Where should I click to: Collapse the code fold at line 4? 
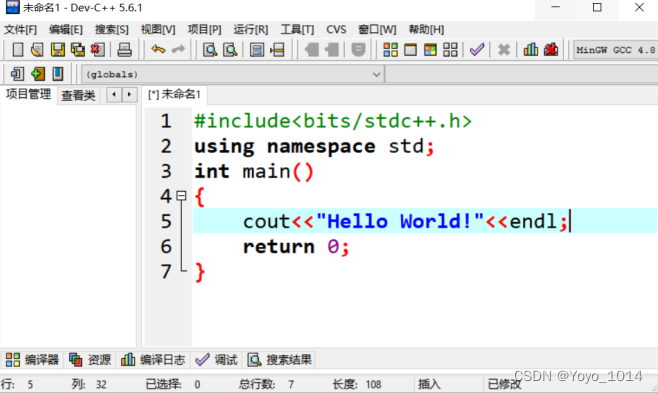pyautogui.click(x=181, y=196)
